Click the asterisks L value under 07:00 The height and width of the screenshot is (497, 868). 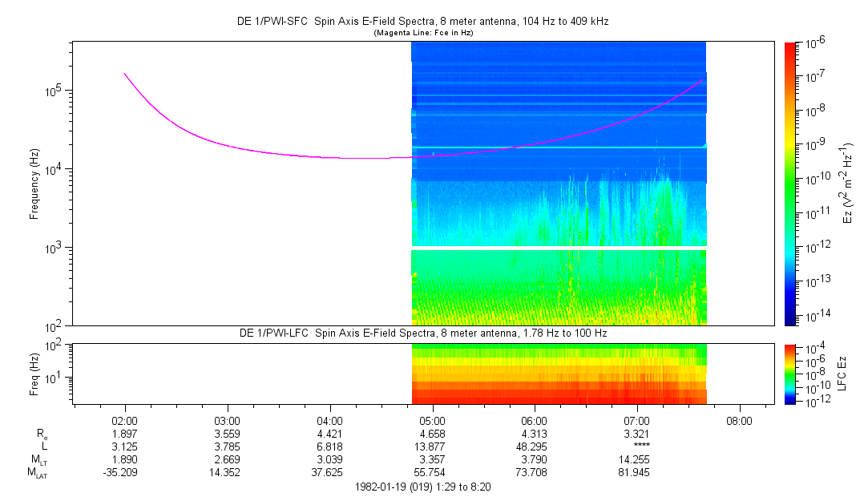tap(636, 446)
